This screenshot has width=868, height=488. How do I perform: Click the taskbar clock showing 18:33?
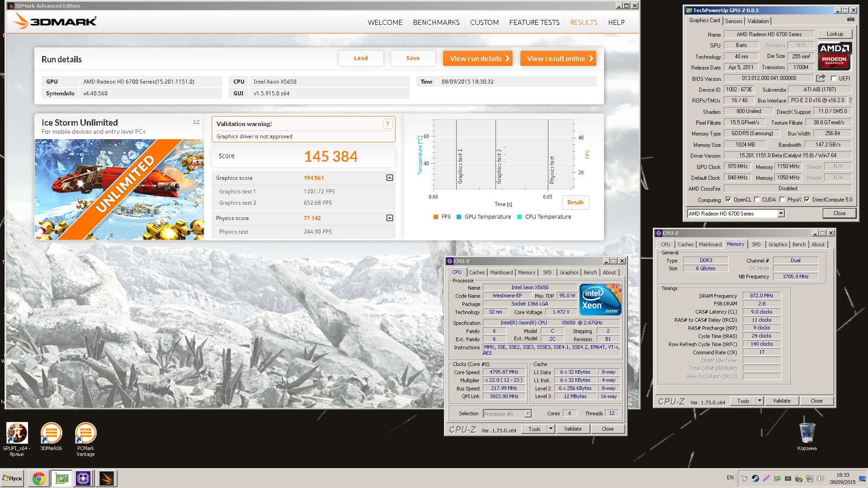(x=843, y=479)
